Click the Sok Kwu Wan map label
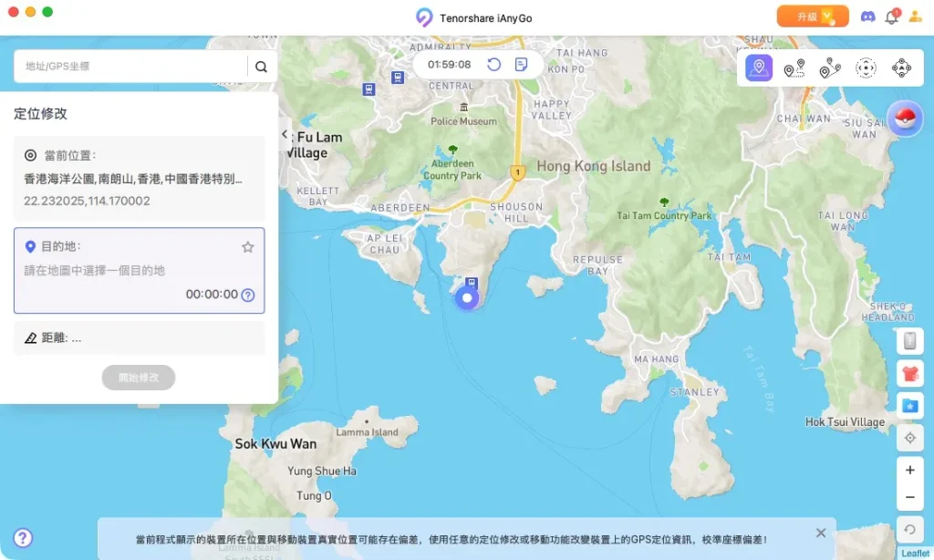Screen dimensions: 934x560 (275, 444)
